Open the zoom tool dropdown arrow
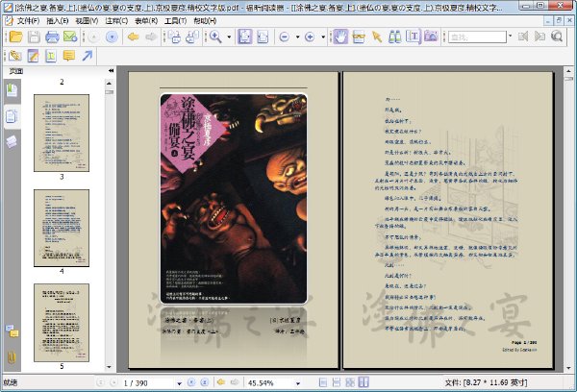577x392 pixels. (229, 37)
